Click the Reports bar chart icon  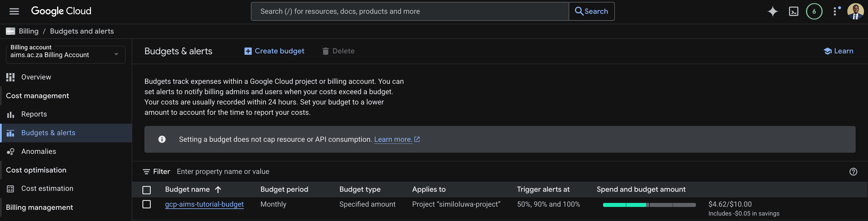10,115
